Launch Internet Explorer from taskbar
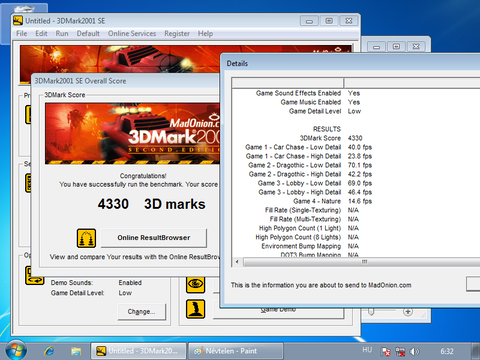The width and height of the screenshot is (480, 360). [49, 351]
